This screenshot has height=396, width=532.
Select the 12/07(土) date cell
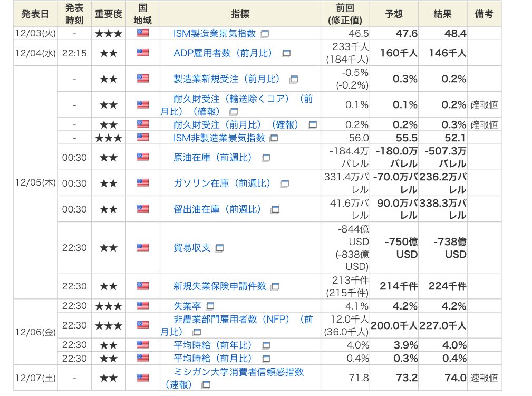(x=35, y=378)
